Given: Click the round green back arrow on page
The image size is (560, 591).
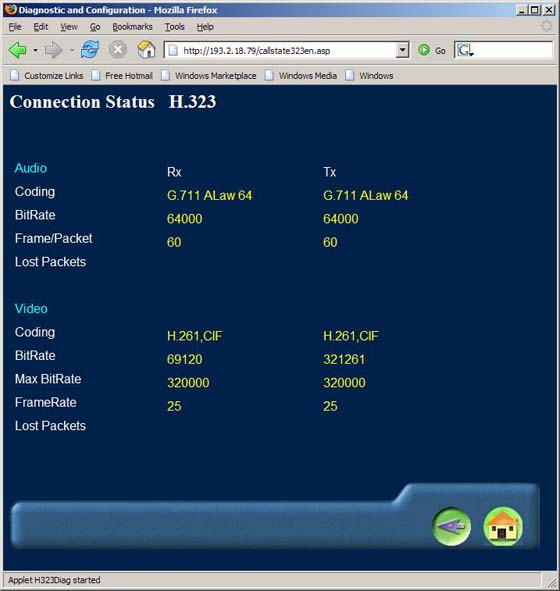Looking at the screenshot, I should [451, 527].
